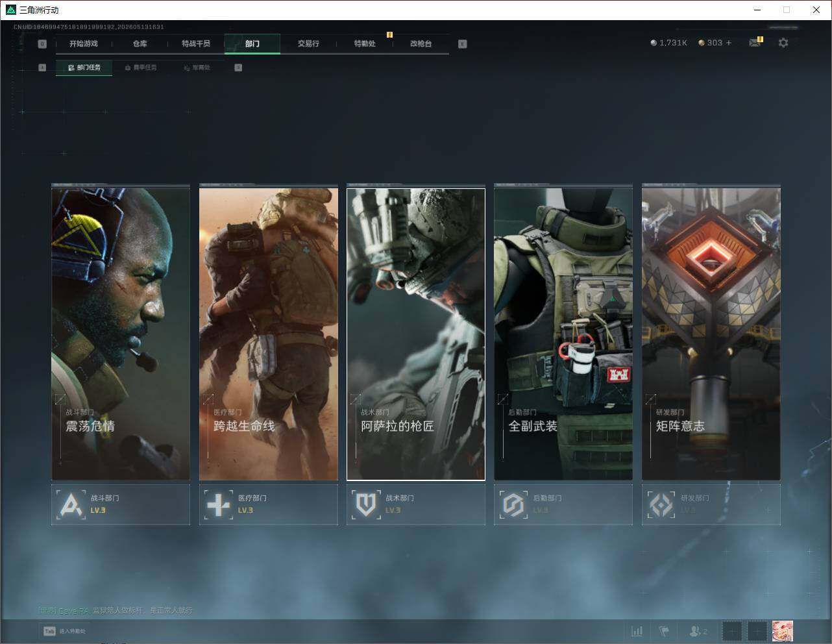The width and height of the screenshot is (832, 644).
Task: Open the 震荡危情 combat department card
Action: point(121,334)
